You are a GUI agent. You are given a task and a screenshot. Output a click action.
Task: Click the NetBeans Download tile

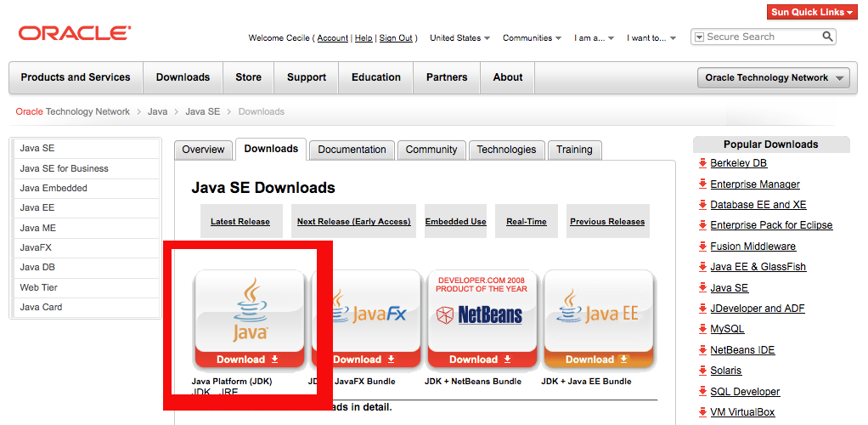tap(482, 320)
